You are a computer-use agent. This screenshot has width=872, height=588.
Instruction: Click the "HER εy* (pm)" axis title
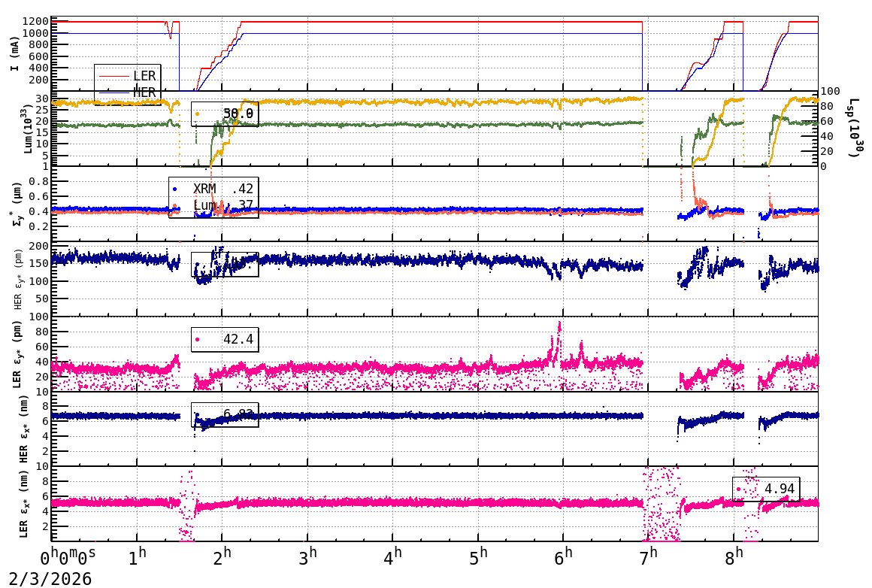tap(18, 279)
